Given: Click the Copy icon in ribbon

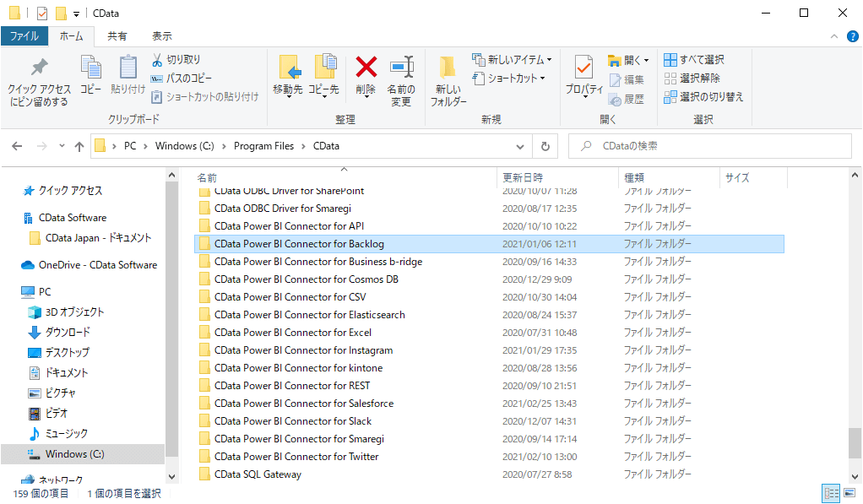Looking at the screenshot, I should (x=91, y=68).
